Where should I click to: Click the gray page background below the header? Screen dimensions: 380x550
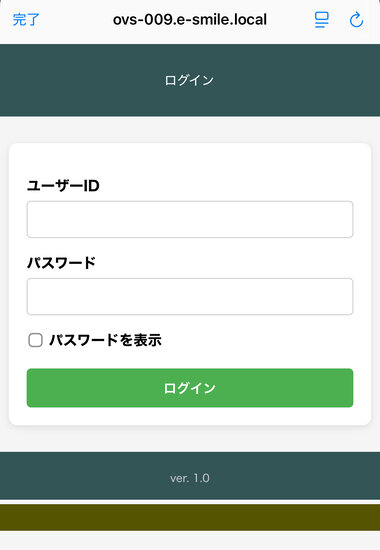click(190, 130)
